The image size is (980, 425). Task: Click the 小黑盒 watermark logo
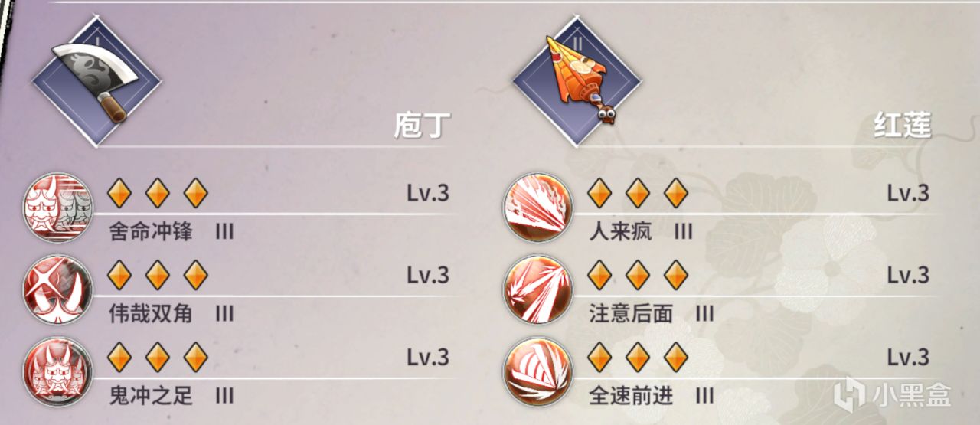(x=893, y=394)
